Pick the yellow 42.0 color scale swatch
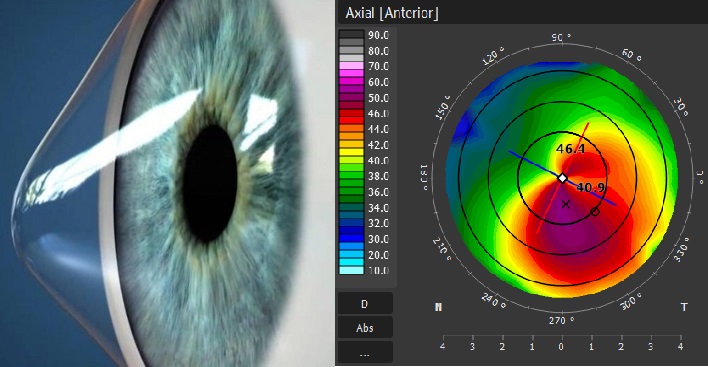 tap(351, 144)
